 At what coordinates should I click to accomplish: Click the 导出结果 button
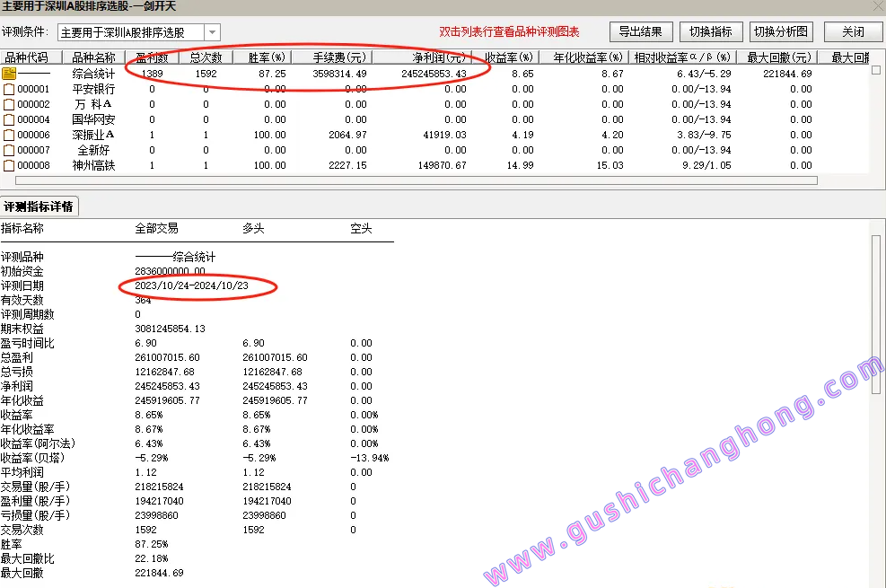pyautogui.click(x=641, y=31)
